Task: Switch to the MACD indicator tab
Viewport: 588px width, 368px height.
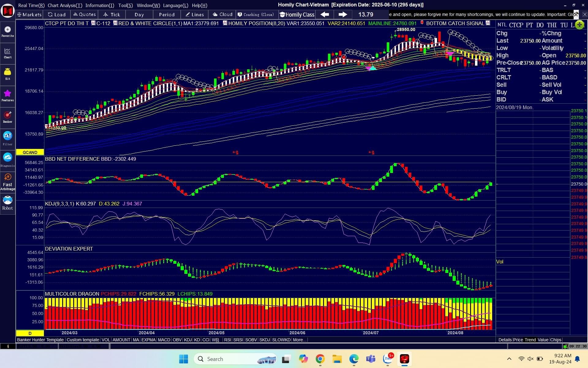Action: 164,340
